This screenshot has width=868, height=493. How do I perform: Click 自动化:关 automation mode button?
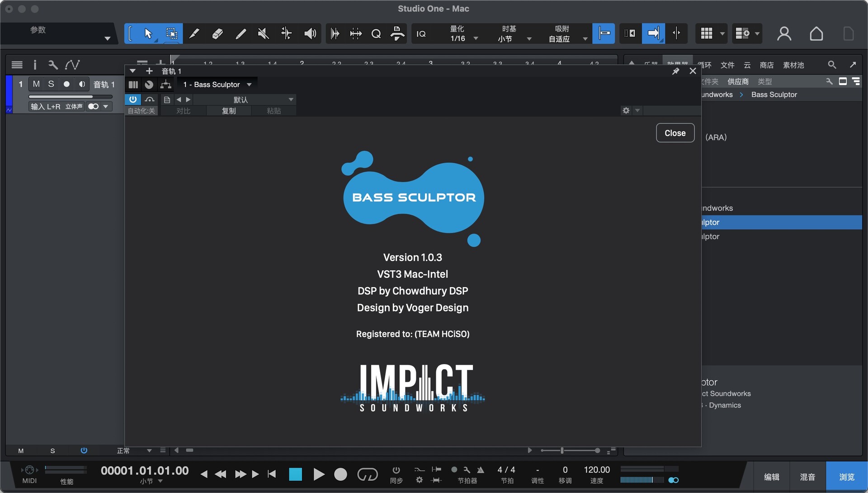tap(142, 111)
